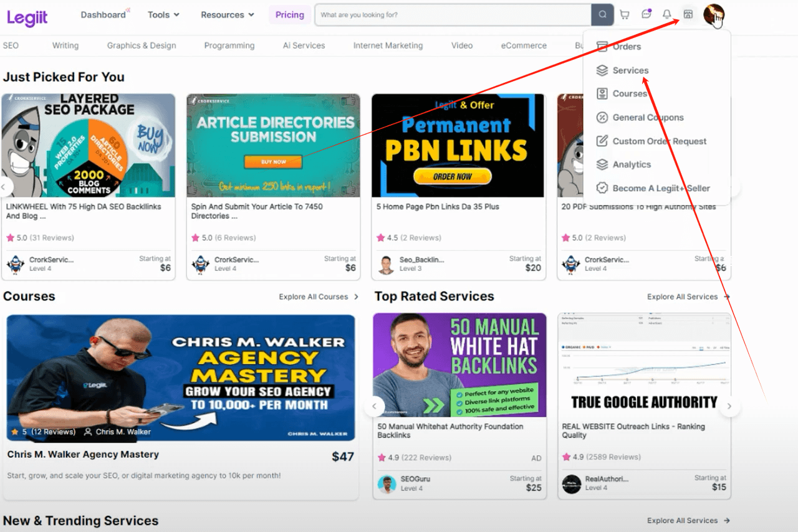Click the Article Directories Submission thumbnail
The width and height of the screenshot is (798, 532).
click(273, 146)
